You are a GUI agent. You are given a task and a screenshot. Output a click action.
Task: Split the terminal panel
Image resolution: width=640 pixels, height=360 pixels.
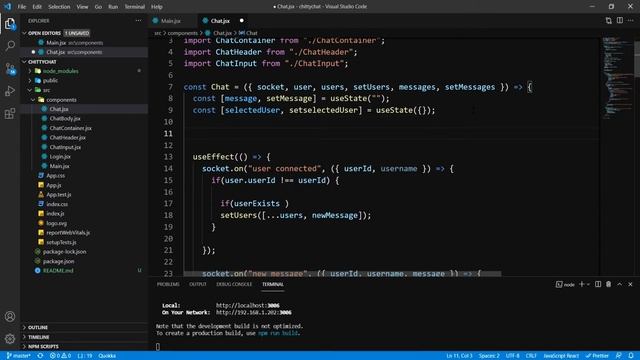(598, 284)
